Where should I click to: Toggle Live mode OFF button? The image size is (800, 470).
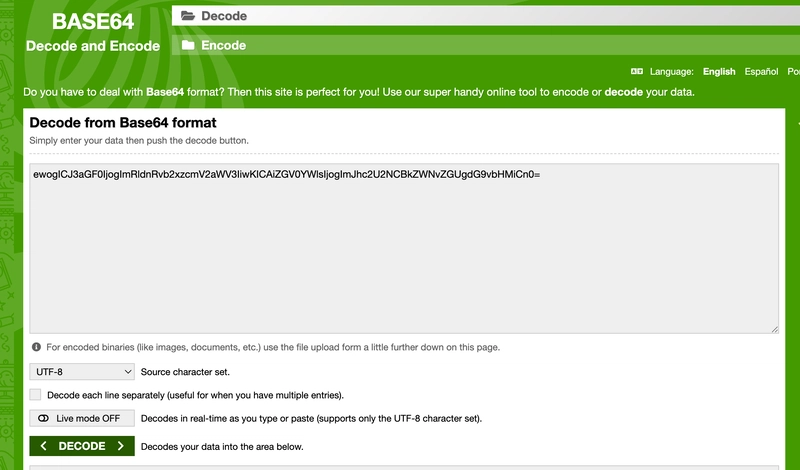click(x=82, y=418)
